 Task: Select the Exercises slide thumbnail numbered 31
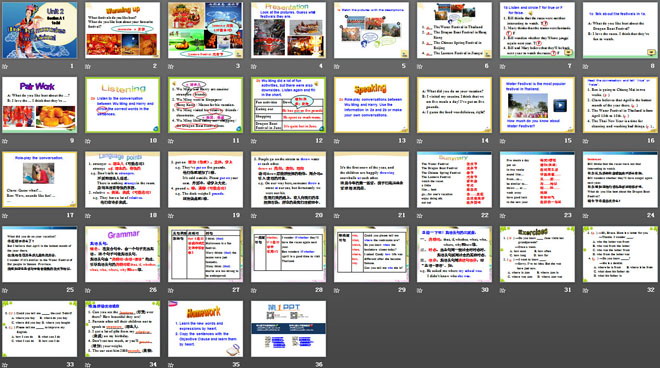tap(537, 254)
